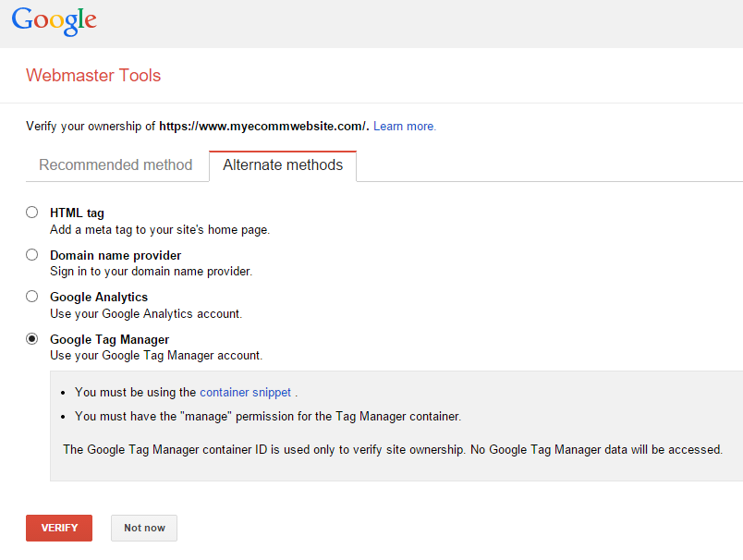Click the bold HTML tag label
Viewport: 743px width, 560px height.
(x=77, y=213)
